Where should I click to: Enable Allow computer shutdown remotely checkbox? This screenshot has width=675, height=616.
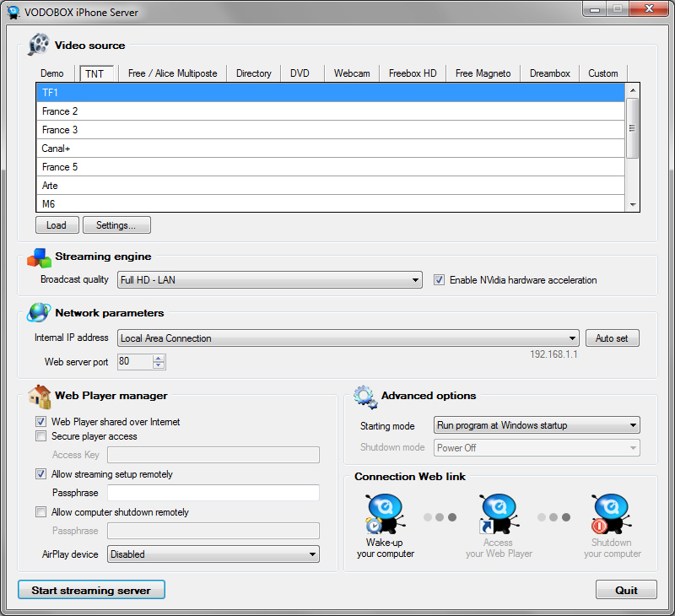tap(40, 512)
